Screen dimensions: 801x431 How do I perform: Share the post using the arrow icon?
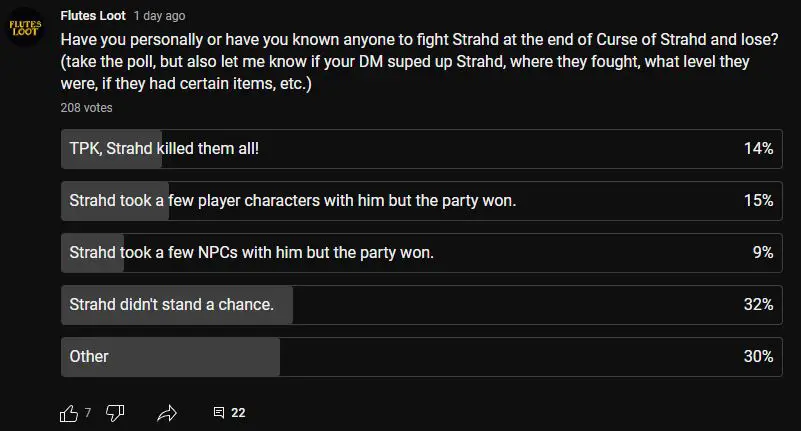click(167, 413)
